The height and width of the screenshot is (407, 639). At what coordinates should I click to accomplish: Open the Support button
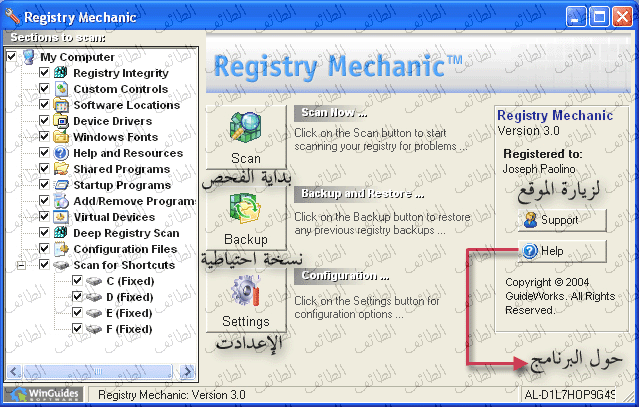coord(562,220)
